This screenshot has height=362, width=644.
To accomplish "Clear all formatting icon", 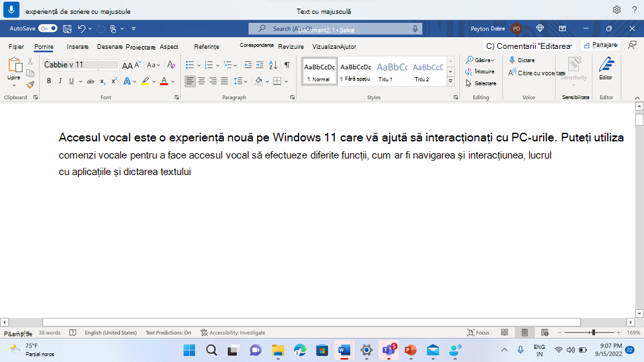I will pyautogui.click(x=171, y=65).
